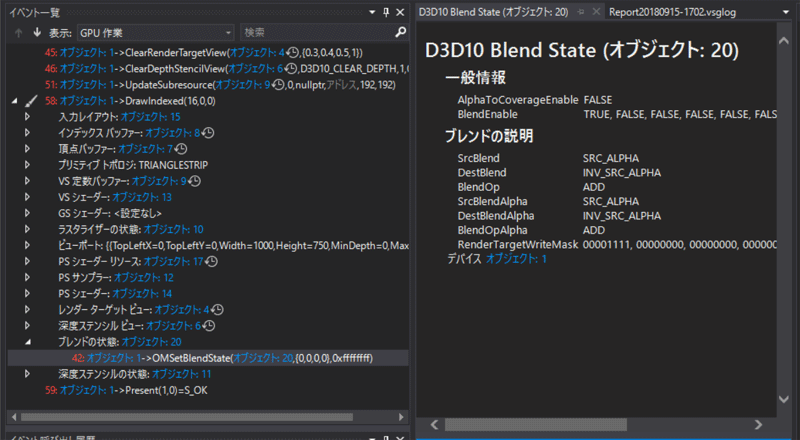The height and width of the screenshot is (440, 800).
Task: Click history clock icon beside 頂点バッファー object 7
Action: pyautogui.click(x=181, y=149)
